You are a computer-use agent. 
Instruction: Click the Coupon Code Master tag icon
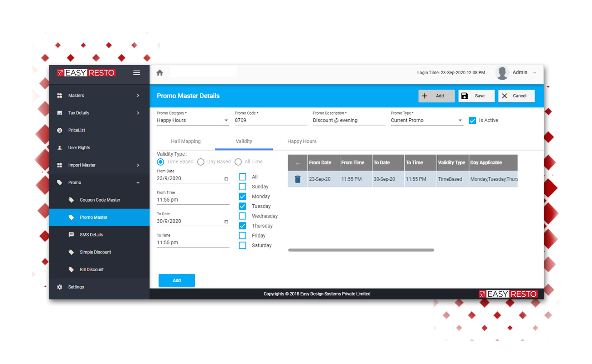71,200
